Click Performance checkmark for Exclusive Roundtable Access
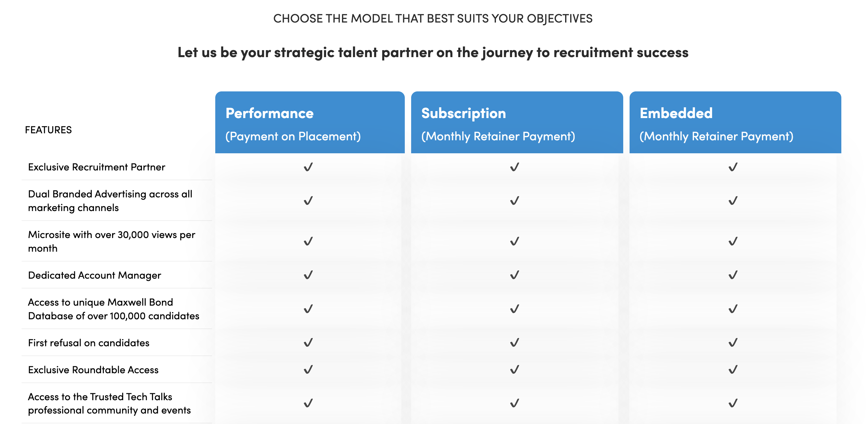Screen dimensions: 868x424 click(x=308, y=370)
